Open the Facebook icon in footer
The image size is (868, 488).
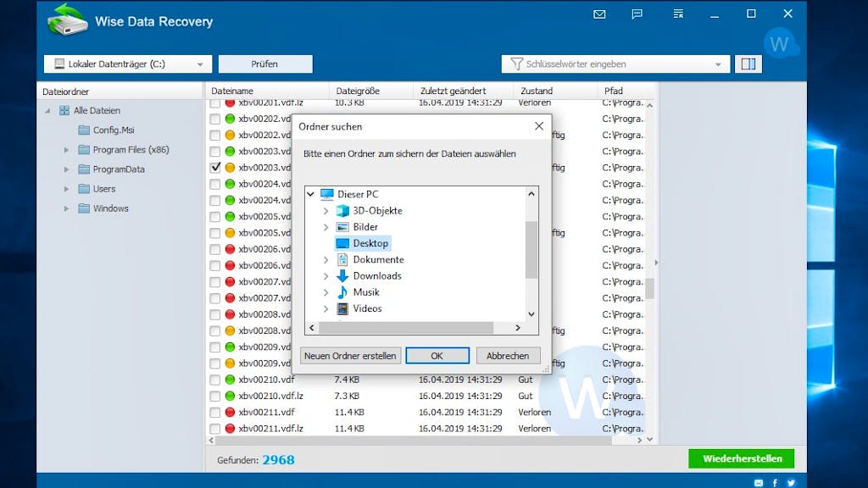click(x=775, y=483)
